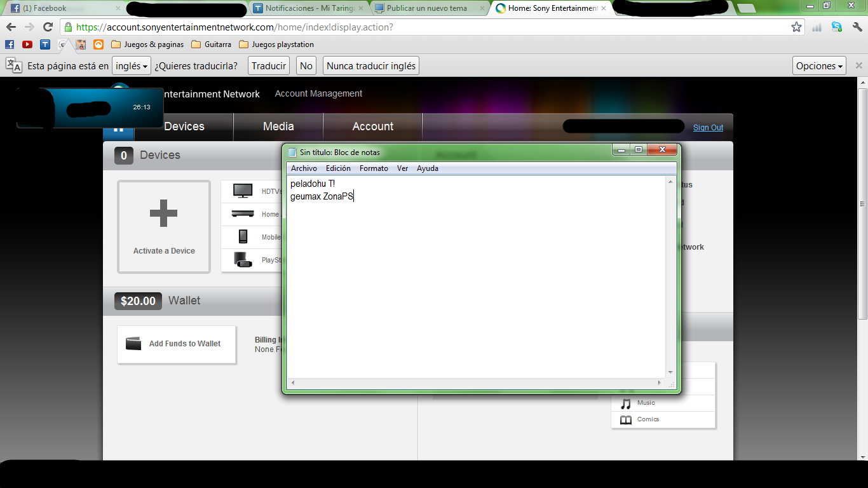The width and height of the screenshot is (868, 488).
Task: Bookmark this page with the star icon
Action: click(x=796, y=27)
